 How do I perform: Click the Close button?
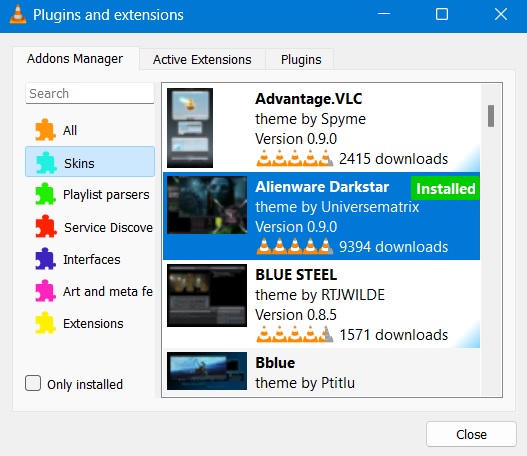coord(471,434)
